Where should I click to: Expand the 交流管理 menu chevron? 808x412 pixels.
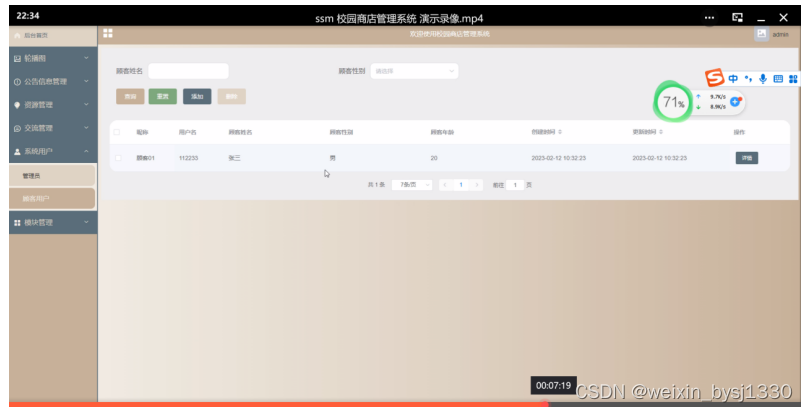(x=86, y=128)
